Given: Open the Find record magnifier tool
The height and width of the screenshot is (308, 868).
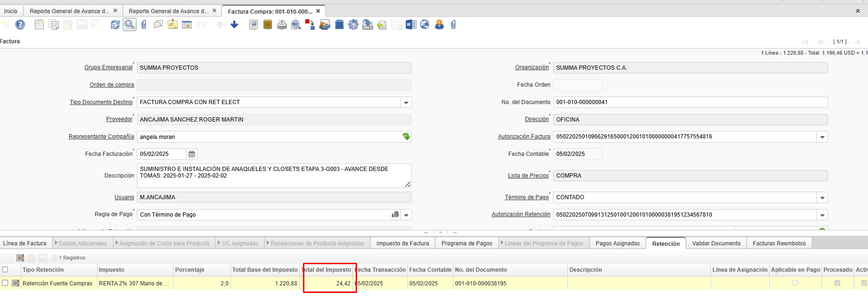Looking at the screenshot, I should 129,24.
